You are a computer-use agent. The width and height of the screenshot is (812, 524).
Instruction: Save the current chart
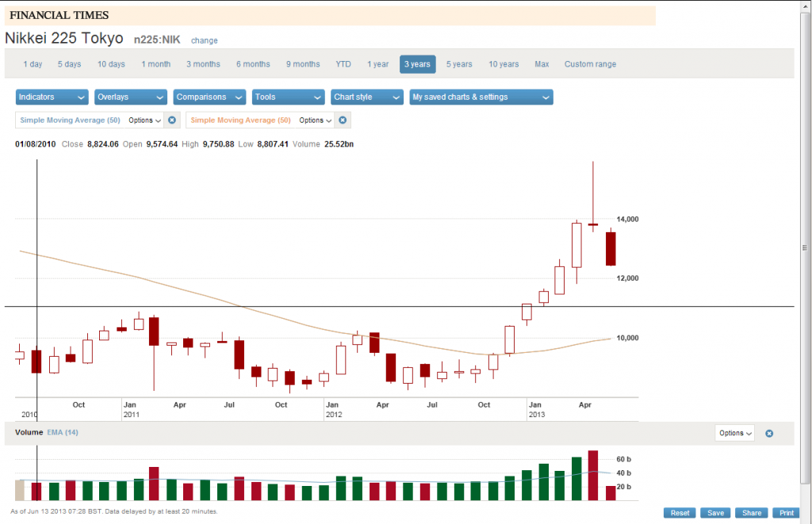716,513
